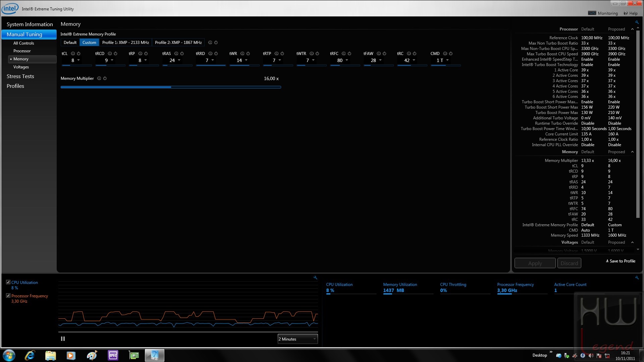Open tWR value dropdown

pyautogui.click(x=246, y=60)
